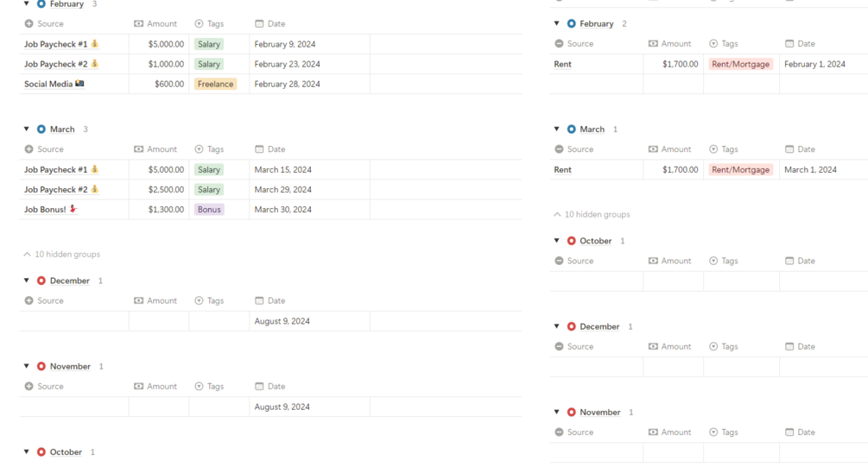Collapse the February group containing February 1 Rent
This screenshot has width=868, height=467.
coord(557,24)
